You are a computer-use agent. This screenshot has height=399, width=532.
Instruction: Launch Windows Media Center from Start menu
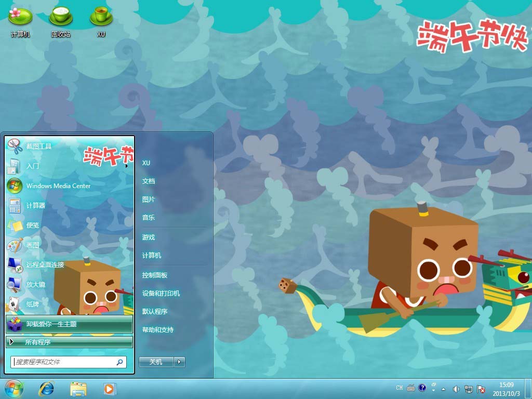58,186
